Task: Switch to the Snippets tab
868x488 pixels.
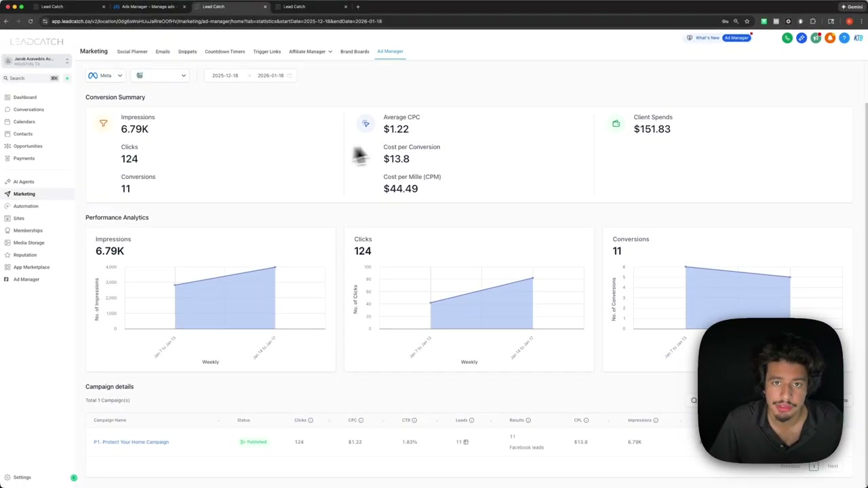Action: (187, 52)
